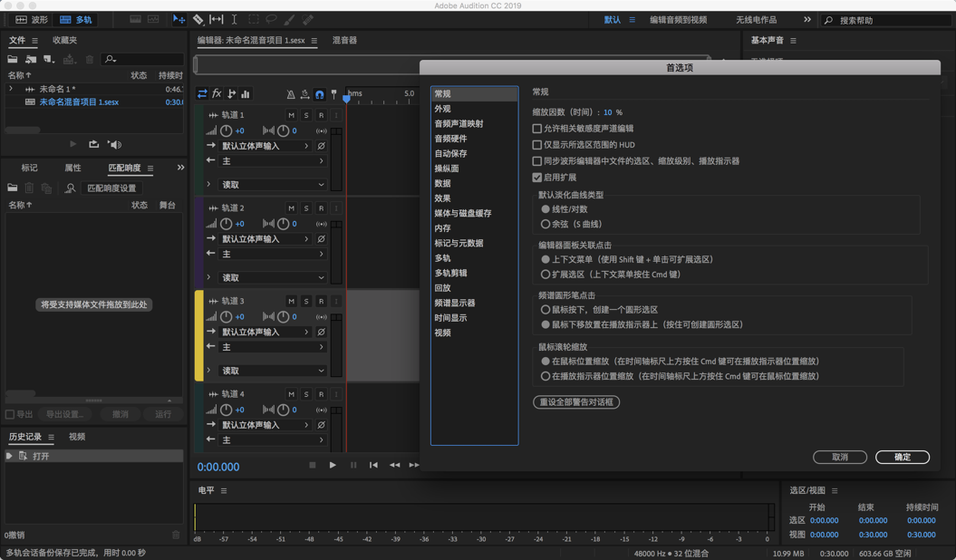956x560 pixels.
Task: Open the 读取 automation dropdown on 轨道 1
Action: [x=272, y=185]
